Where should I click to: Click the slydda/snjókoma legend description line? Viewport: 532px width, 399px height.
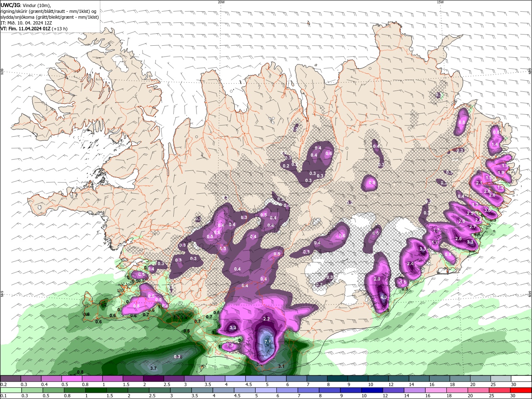(49, 17)
